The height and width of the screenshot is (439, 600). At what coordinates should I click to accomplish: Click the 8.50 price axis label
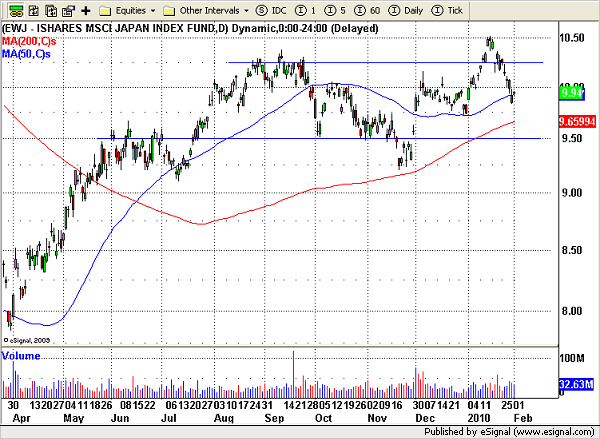point(572,250)
